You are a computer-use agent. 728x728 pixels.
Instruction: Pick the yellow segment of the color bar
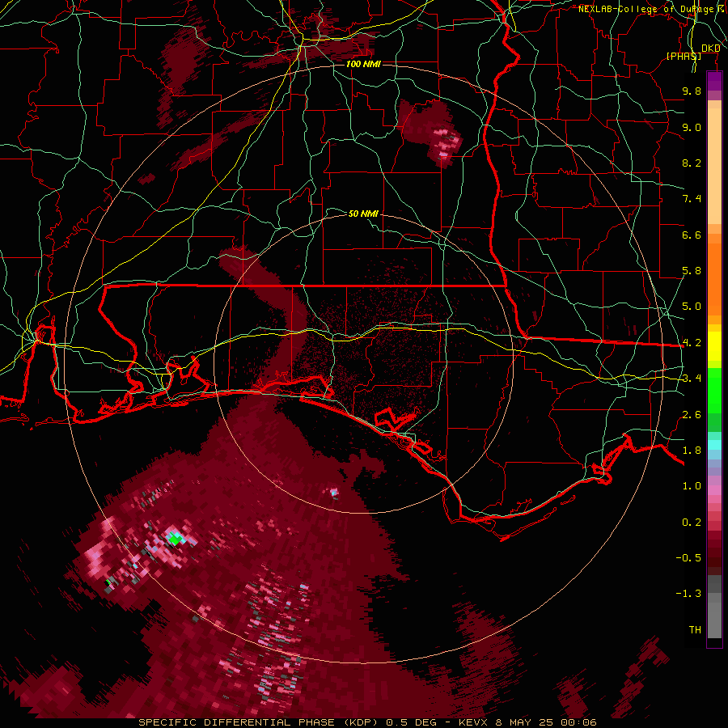coord(714,346)
